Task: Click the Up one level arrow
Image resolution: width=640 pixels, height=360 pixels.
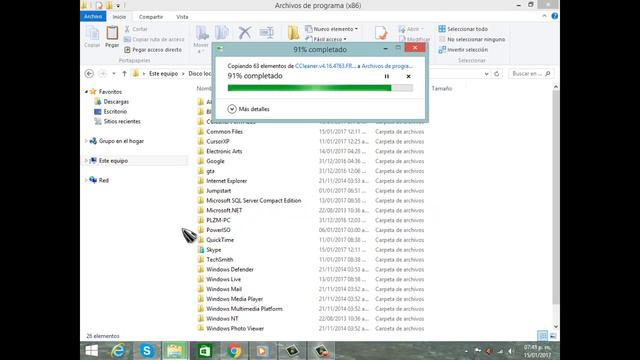Action: pyautogui.click(x=124, y=73)
